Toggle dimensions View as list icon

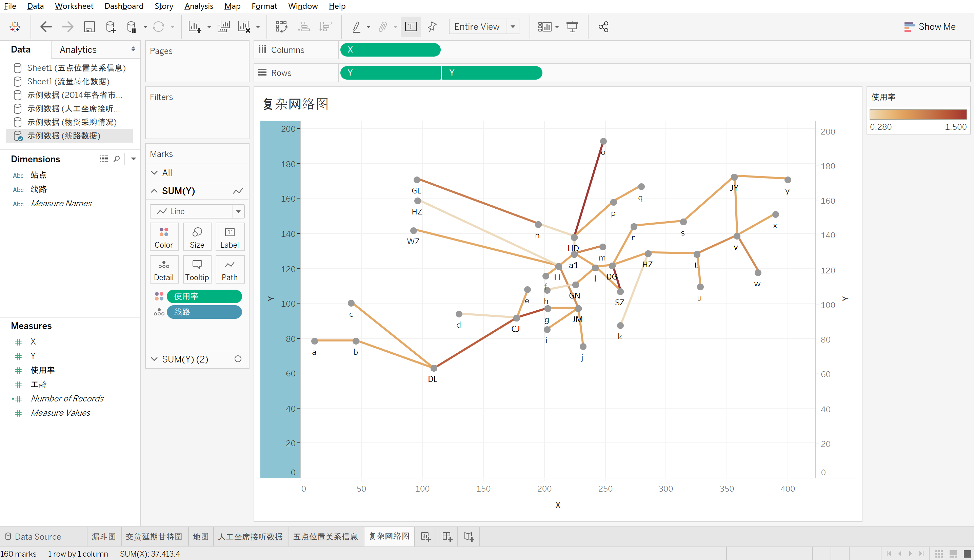click(103, 159)
